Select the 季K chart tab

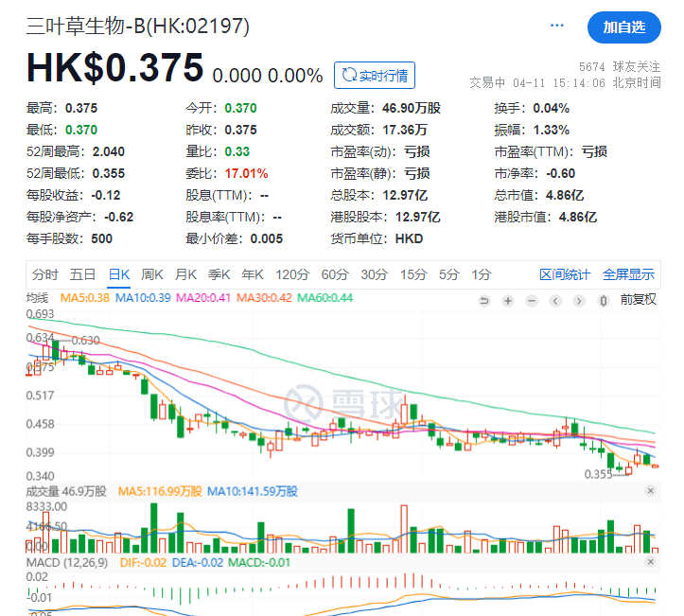click(219, 274)
